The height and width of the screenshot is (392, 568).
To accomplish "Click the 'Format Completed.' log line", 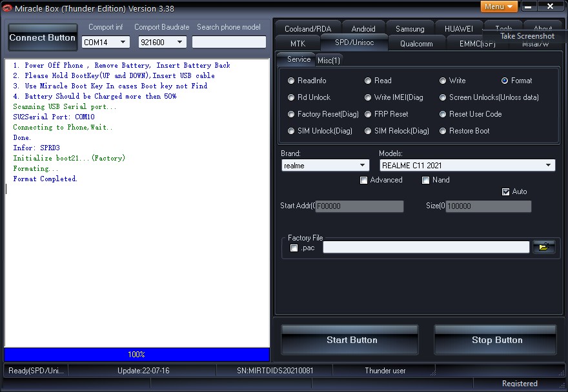I will click(x=45, y=179).
